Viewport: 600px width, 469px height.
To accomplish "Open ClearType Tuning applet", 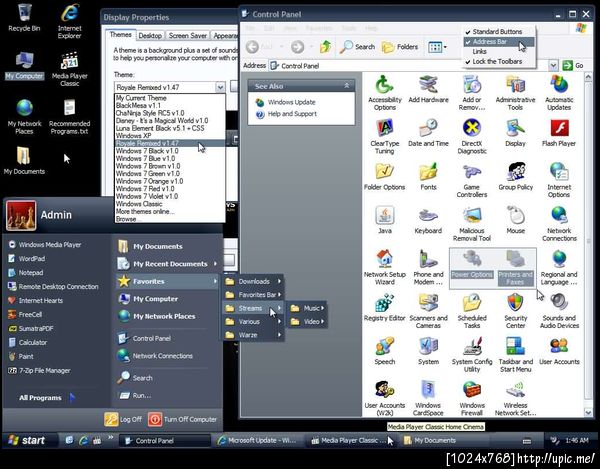I will coord(384,137).
